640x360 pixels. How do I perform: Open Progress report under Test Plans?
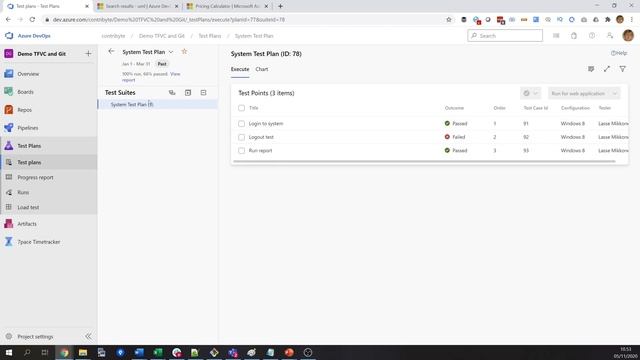pyautogui.click(x=35, y=178)
